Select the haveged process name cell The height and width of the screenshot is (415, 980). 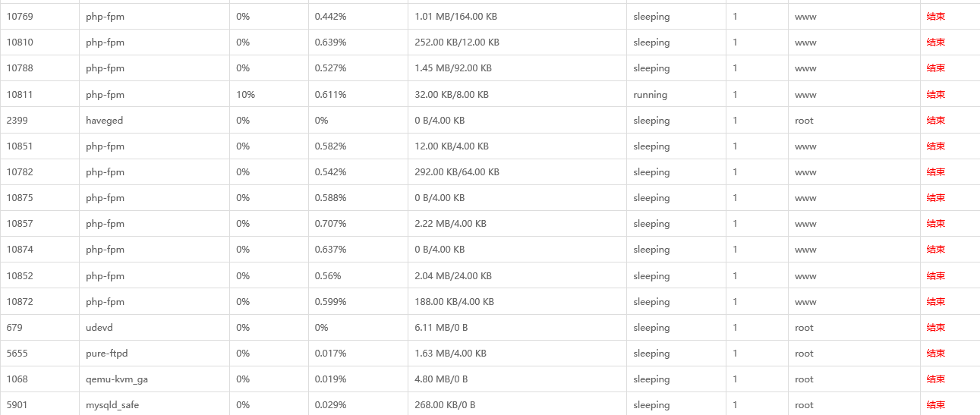[x=104, y=121]
